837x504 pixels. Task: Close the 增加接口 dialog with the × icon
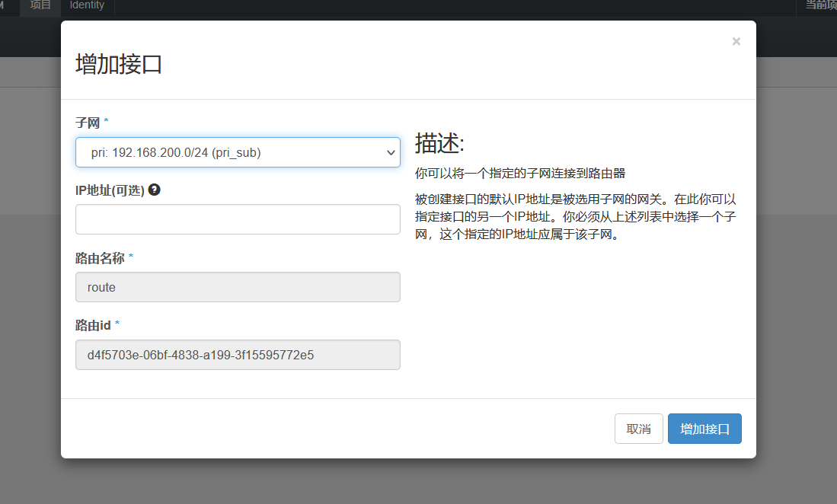736,42
